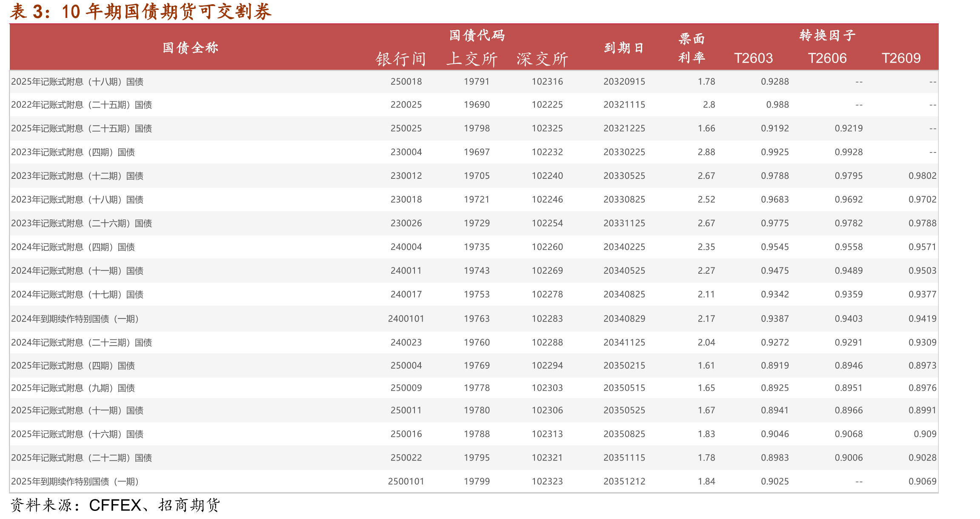Select the bond name 2023年记账式附息（十二期）国债

click(x=77, y=176)
